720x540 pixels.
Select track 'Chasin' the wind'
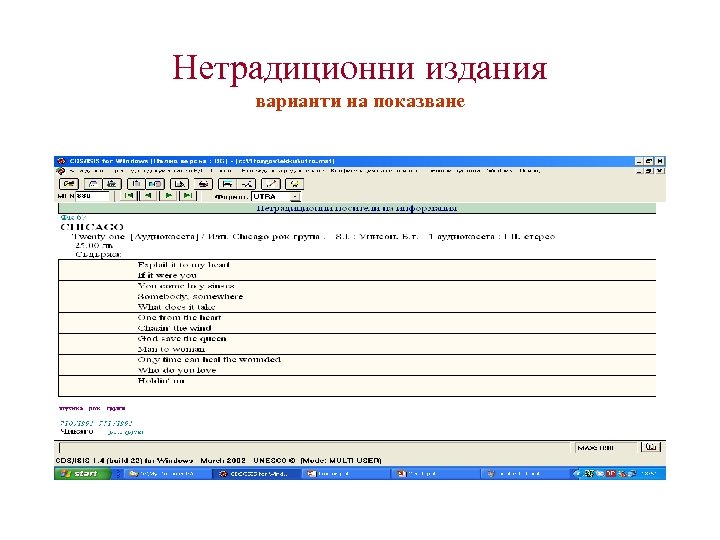[x=174, y=328]
